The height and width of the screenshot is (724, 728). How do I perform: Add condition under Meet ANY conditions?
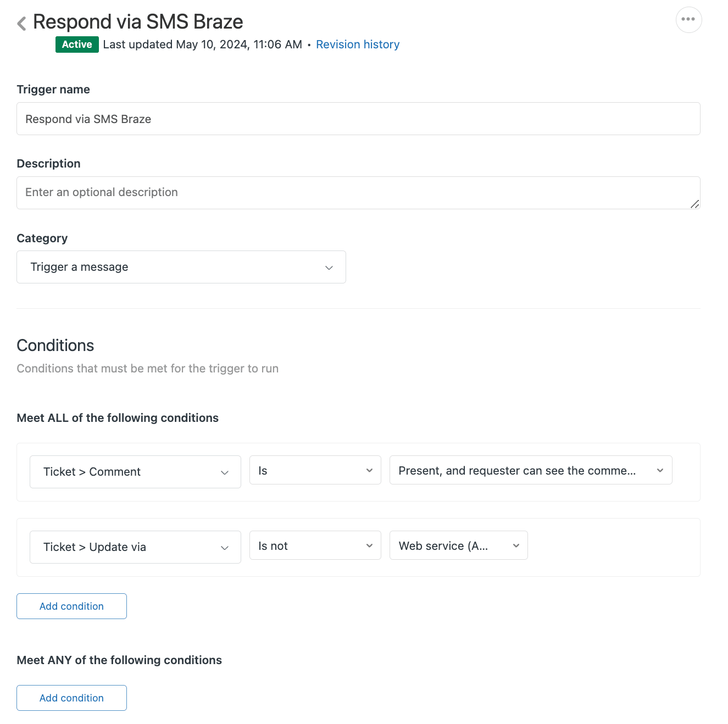tap(71, 698)
